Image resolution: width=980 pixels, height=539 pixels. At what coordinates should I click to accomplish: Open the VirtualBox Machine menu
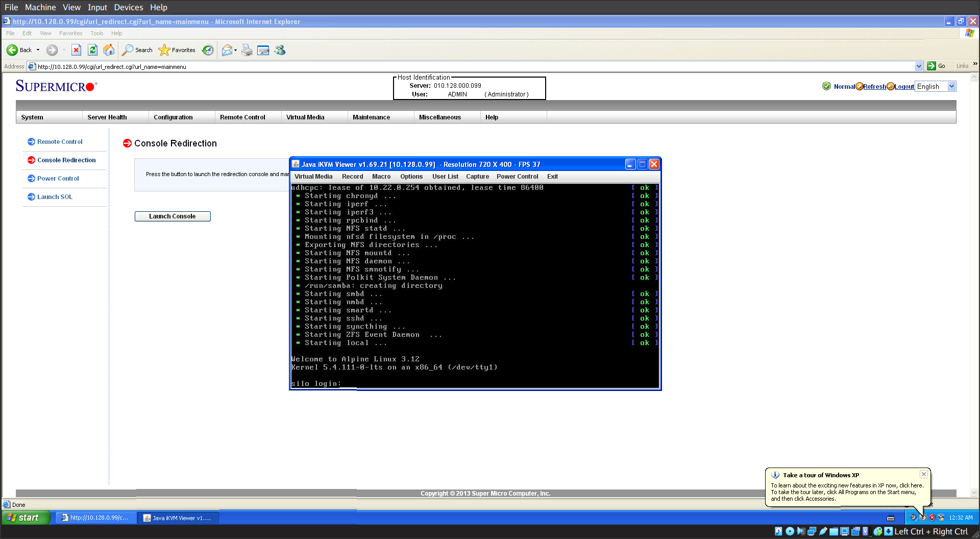(40, 7)
